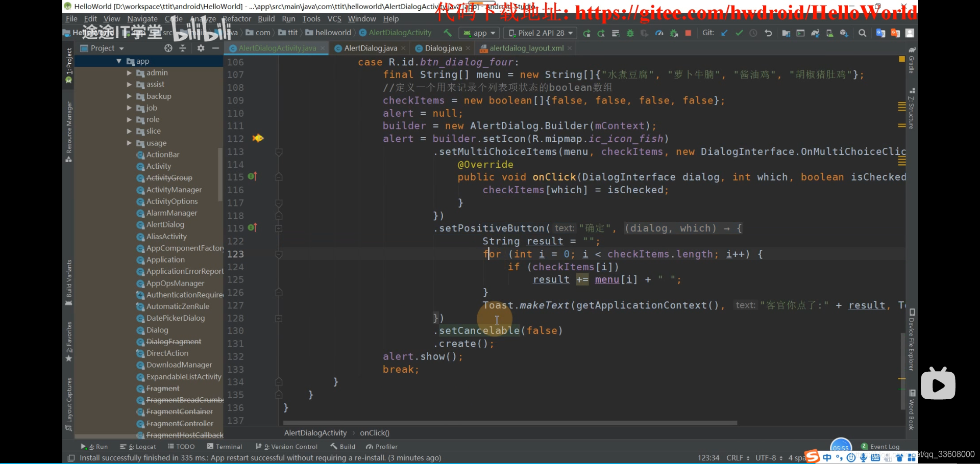Switch to the alertdailog_layout.xml tab
This screenshot has height=464, width=980.
pos(526,48)
